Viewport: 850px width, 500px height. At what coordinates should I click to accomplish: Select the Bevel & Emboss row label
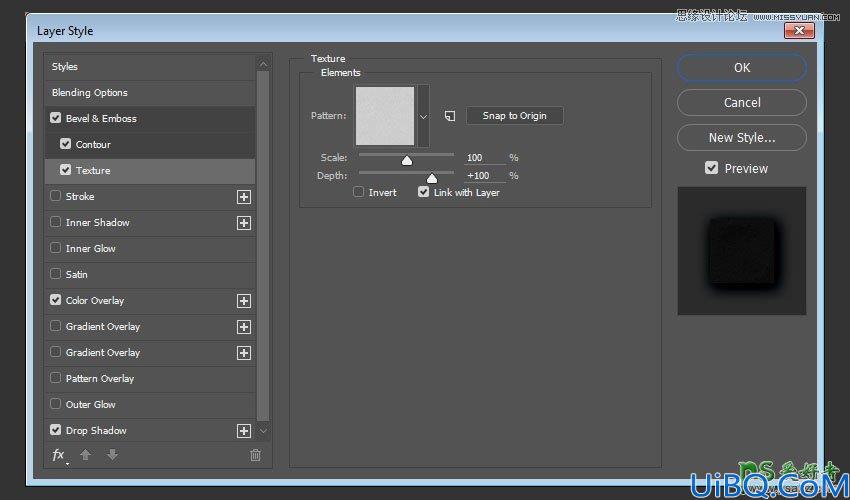coord(101,118)
